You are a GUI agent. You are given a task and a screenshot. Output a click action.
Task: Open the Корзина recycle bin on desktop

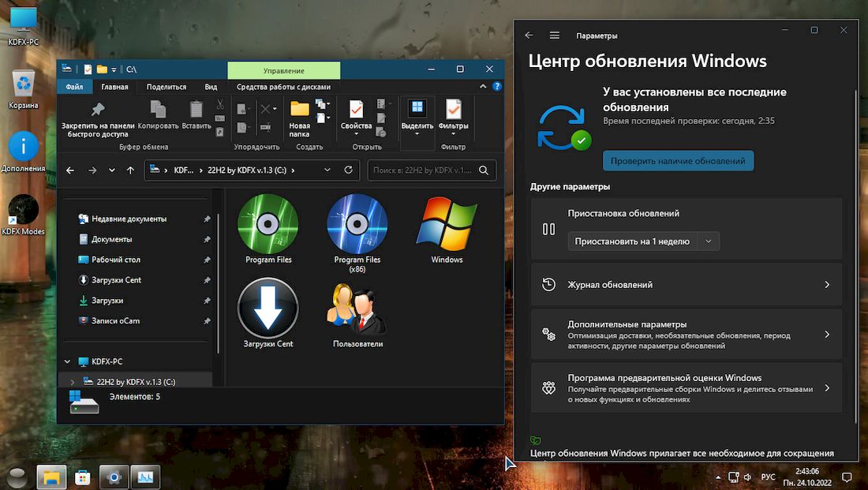click(x=24, y=84)
